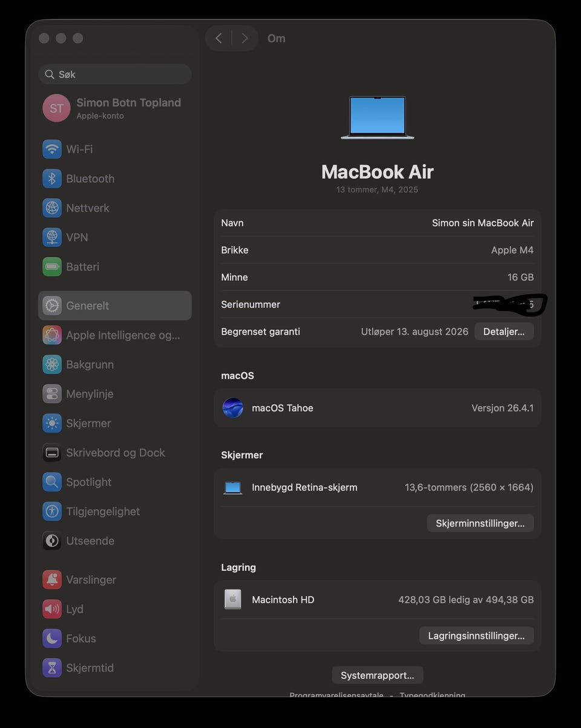
Task: Click the 'MacBook Air' heading
Action: pyautogui.click(x=378, y=172)
